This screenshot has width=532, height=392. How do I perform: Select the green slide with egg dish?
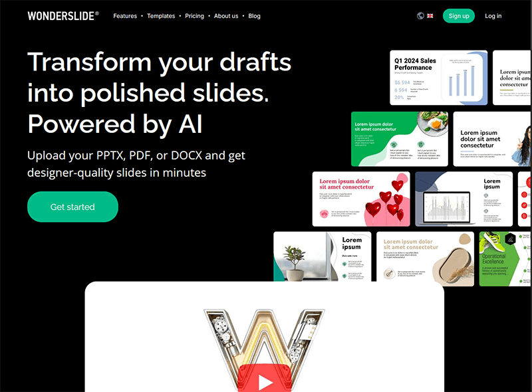click(x=400, y=139)
